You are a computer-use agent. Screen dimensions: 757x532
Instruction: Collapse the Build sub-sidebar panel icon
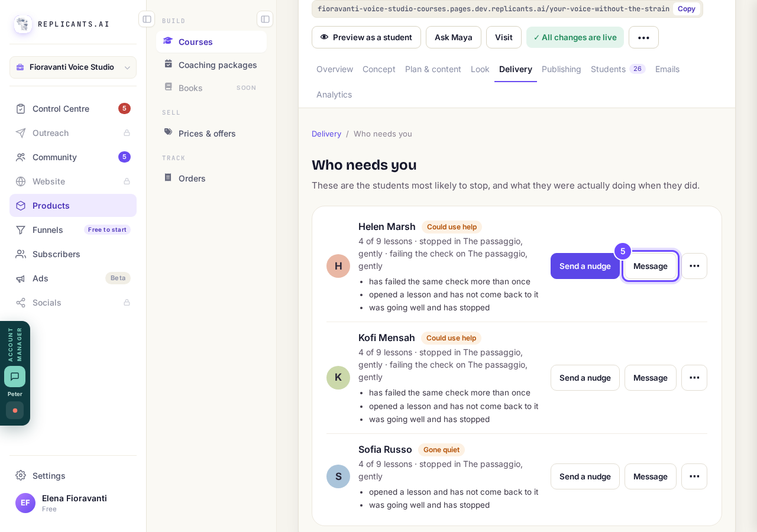click(265, 19)
